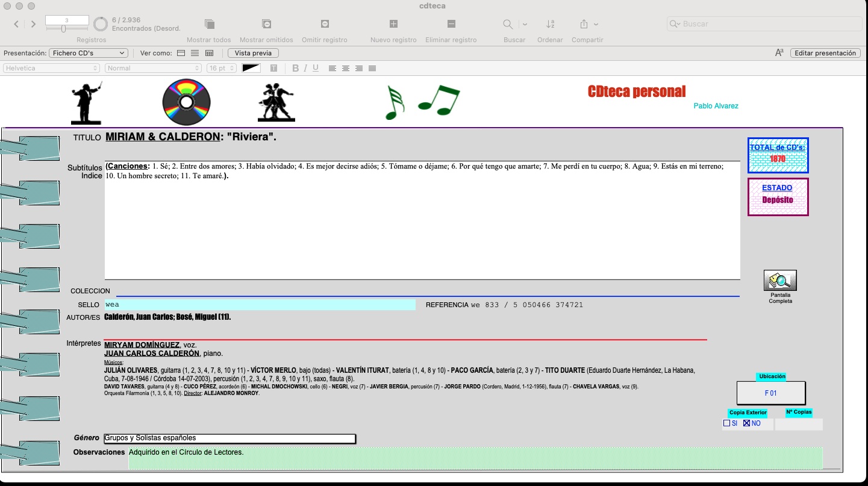868x486 pixels.
Task: Open the Presentación dropdown Fichero CD's
Action: point(88,53)
